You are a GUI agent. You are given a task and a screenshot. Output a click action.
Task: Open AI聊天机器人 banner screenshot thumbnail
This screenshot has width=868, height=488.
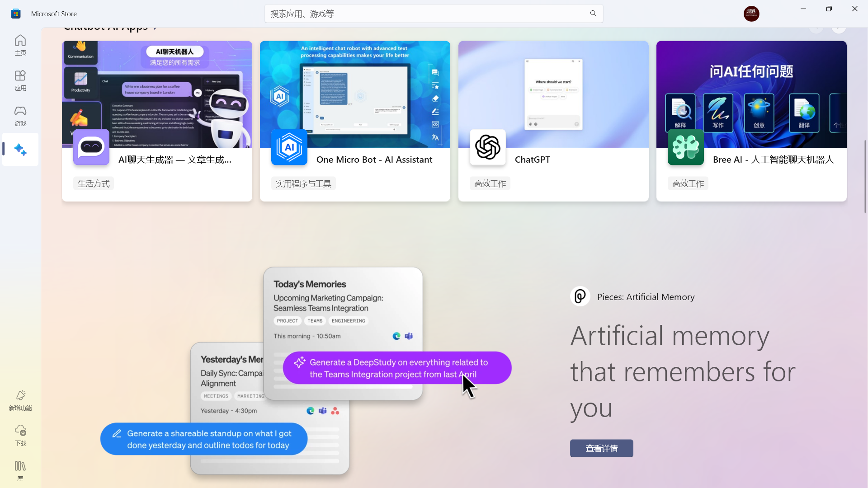coord(157,94)
